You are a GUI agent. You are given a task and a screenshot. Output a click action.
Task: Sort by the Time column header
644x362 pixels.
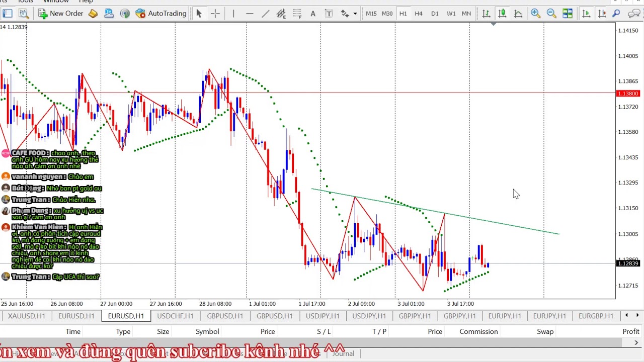(73, 331)
